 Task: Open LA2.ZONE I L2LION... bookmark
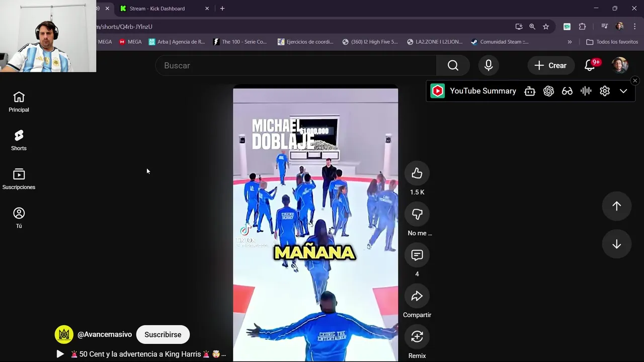(x=436, y=42)
